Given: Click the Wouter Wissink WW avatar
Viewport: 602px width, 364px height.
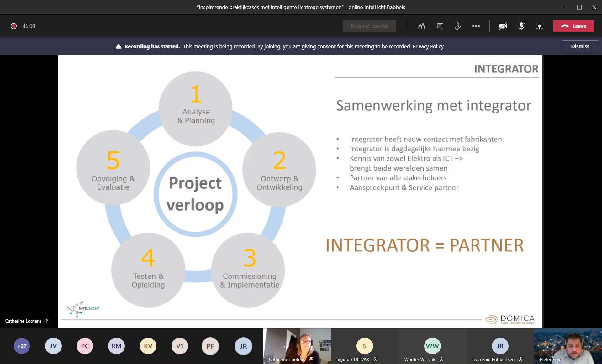Looking at the screenshot, I should (x=432, y=346).
